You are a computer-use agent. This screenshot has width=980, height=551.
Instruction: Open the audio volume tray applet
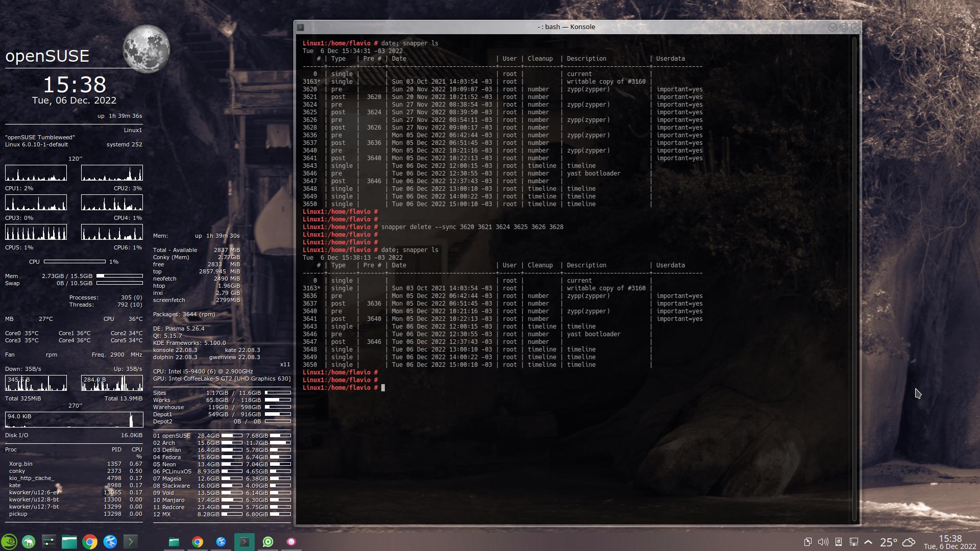click(823, 542)
